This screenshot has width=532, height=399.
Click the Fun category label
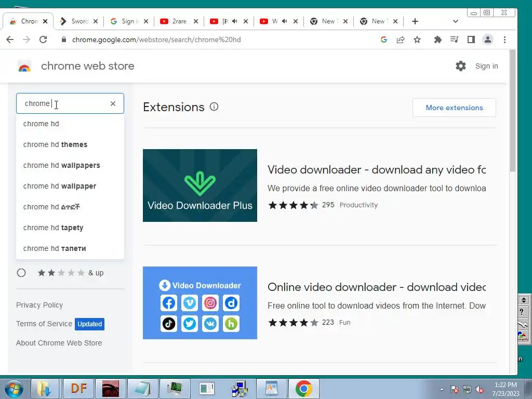click(345, 322)
